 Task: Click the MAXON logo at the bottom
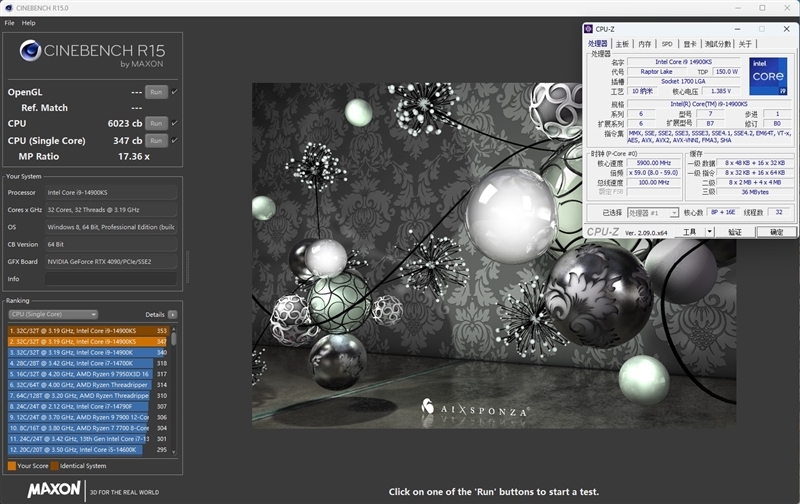click(x=54, y=490)
